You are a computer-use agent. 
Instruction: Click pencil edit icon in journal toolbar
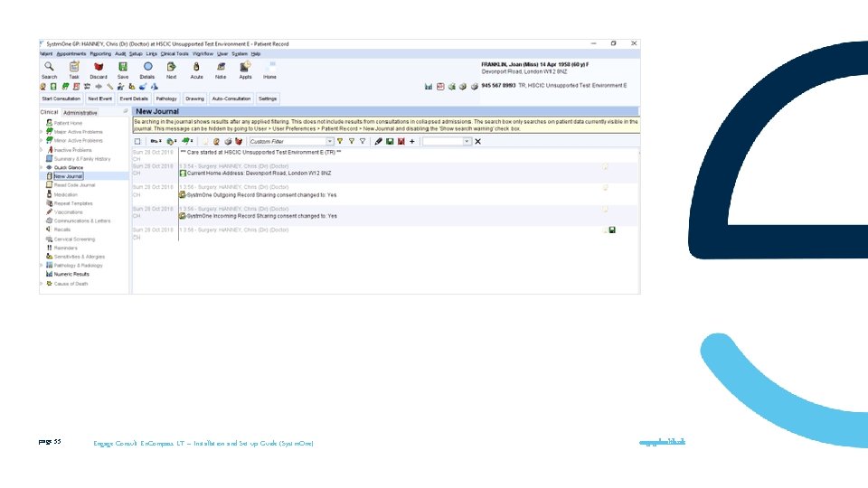tap(378, 142)
